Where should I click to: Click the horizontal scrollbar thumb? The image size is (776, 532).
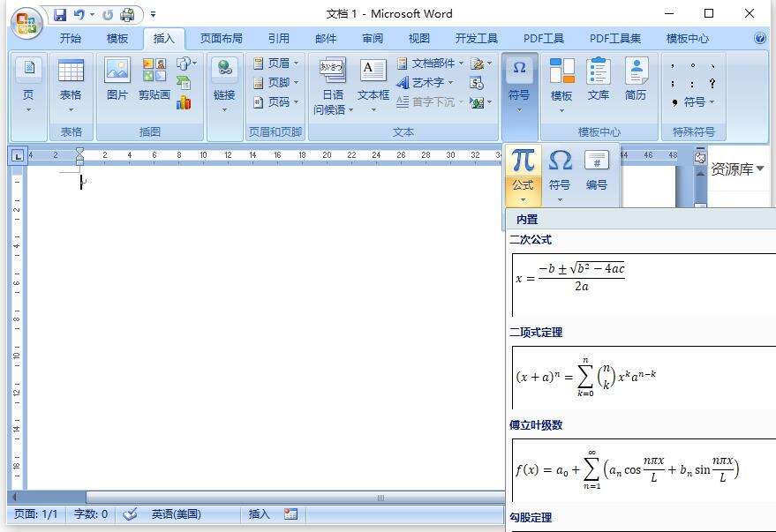pyautogui.click(x=296, y=497)
